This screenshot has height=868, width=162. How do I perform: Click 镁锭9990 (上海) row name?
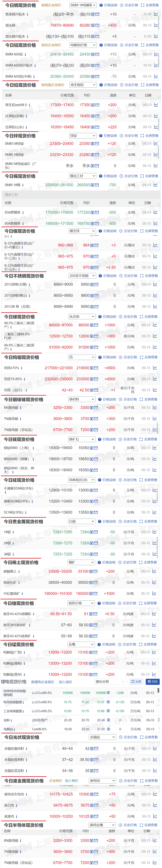tap(17, 448)
